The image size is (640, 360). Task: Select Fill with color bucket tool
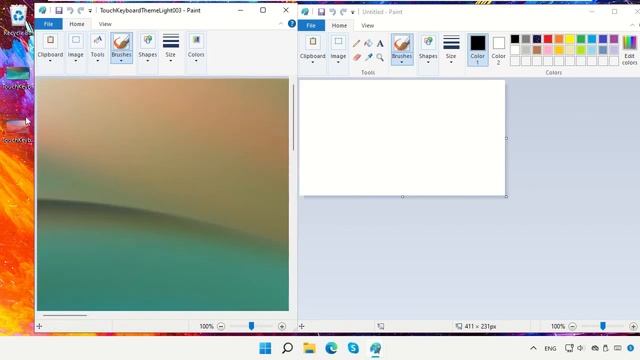pos(368,43)
